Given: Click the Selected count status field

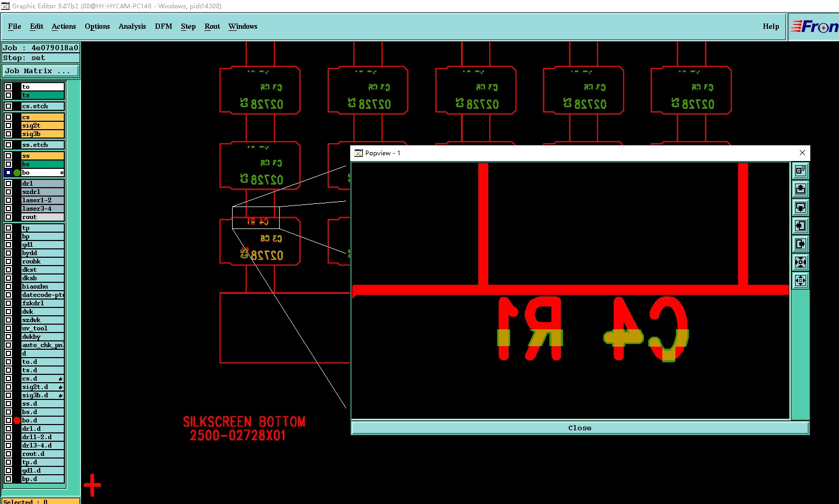Looking at the screenshot, I should tap(41, 501).
